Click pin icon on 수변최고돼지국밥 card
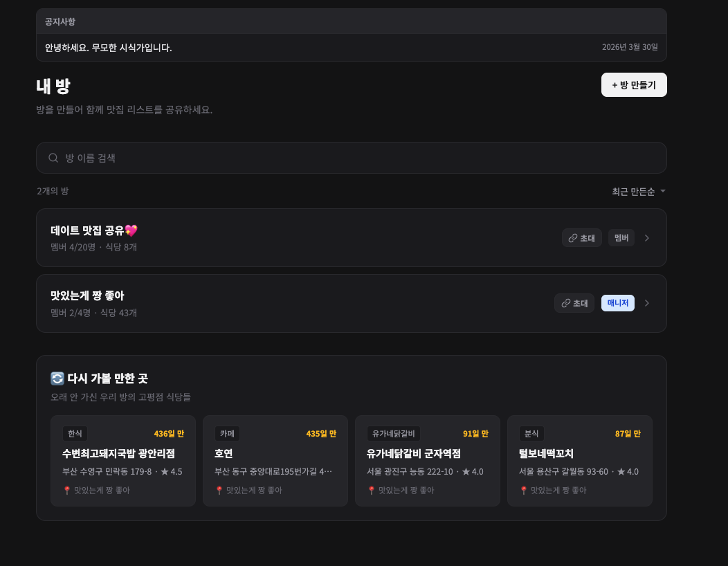Screen dimensions: 728x566 67,491
